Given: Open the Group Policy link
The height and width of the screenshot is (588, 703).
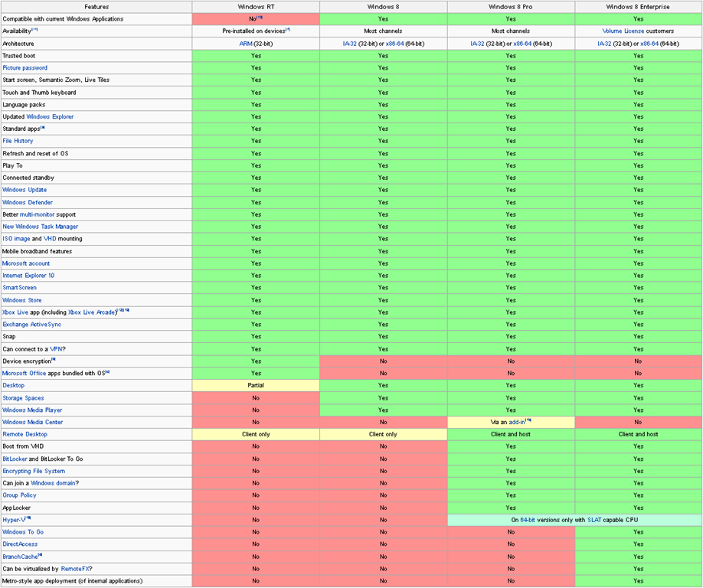Looking at the screenshot, I should tap(19, 495).
